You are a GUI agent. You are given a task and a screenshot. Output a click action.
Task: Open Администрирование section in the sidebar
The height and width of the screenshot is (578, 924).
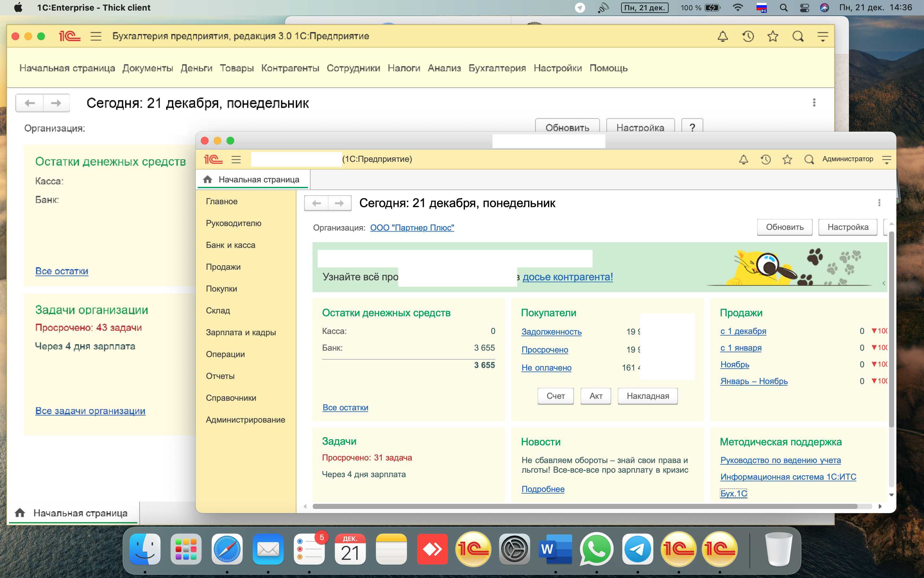[x=245, y=420]
